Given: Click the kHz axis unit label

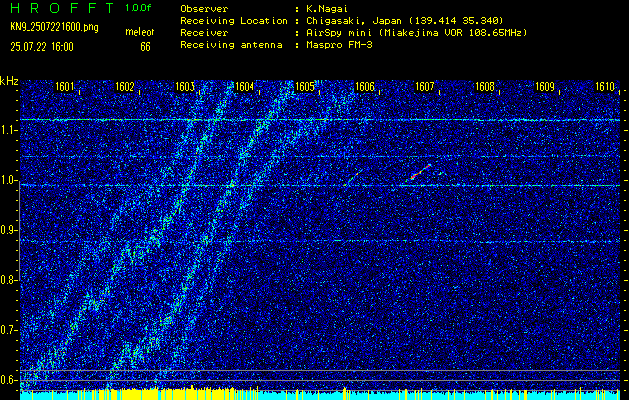Looking at the screenshot, I should [x=9, y=81].
